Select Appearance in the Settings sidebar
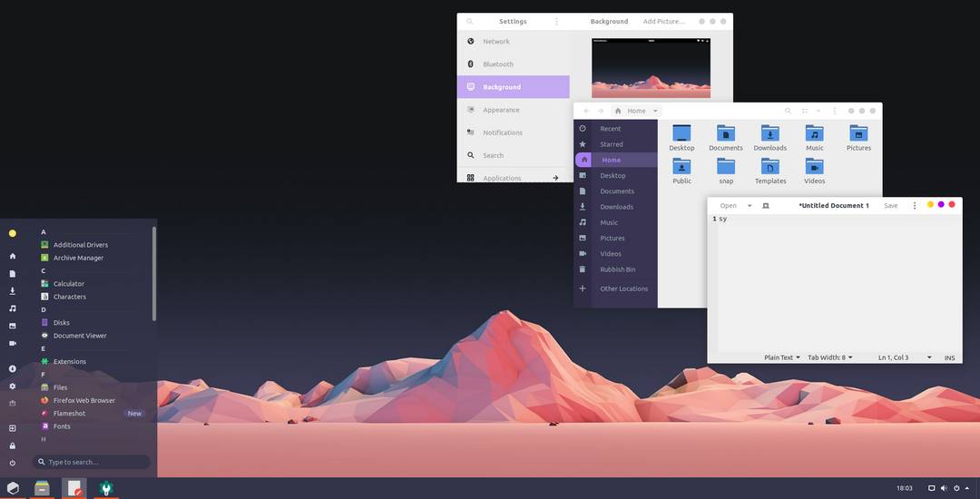980x499 pixels. click(x=513, y=110)
